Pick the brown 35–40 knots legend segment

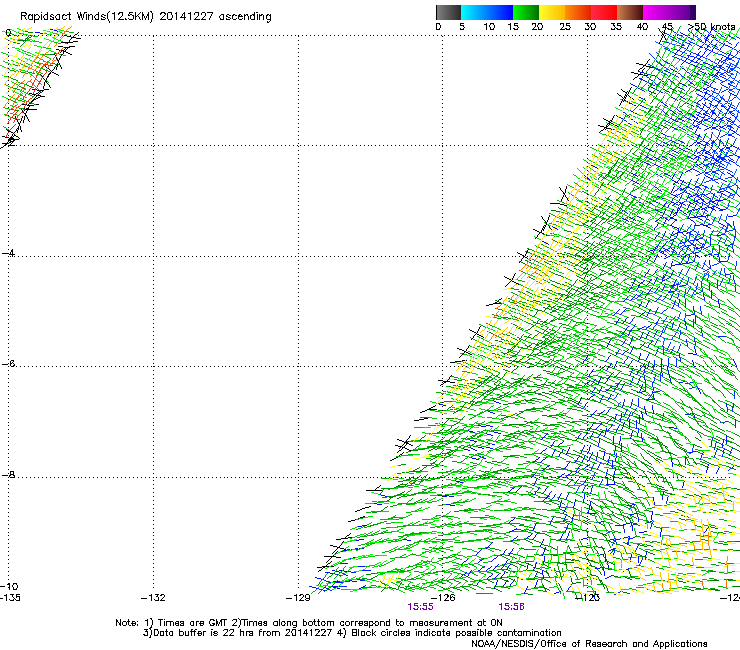(630, 12)
